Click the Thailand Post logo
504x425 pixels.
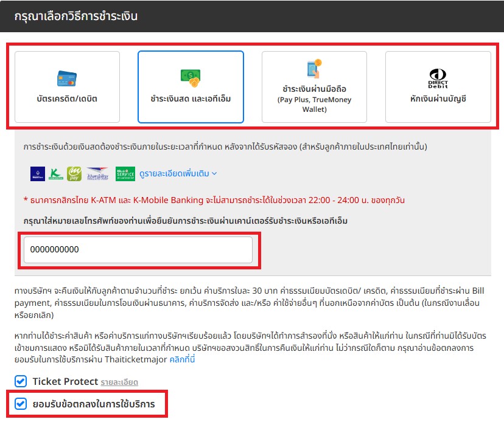tap(98, 174)
